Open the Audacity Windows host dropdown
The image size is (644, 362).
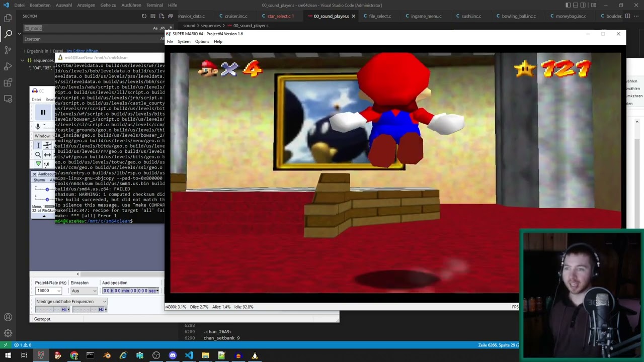pos(43,136)
